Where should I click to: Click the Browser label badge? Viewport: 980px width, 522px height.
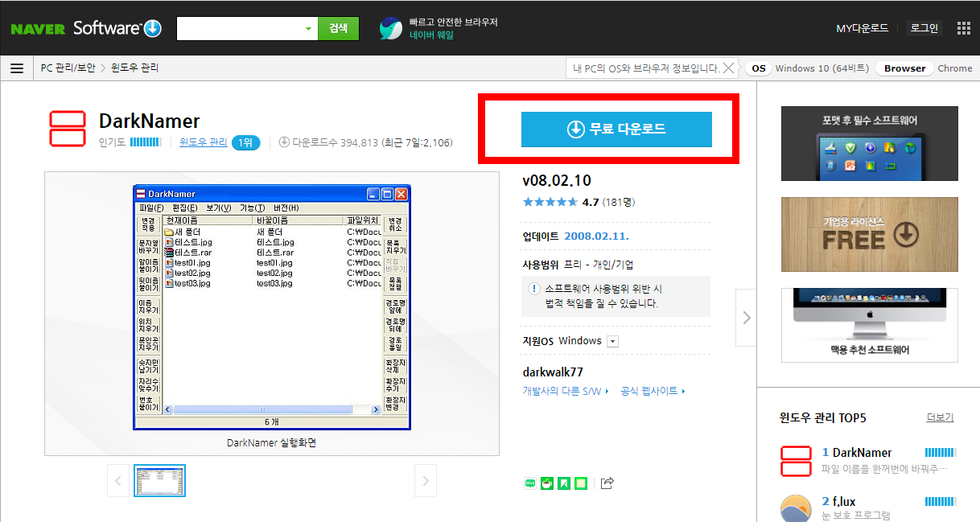point(904,68)
